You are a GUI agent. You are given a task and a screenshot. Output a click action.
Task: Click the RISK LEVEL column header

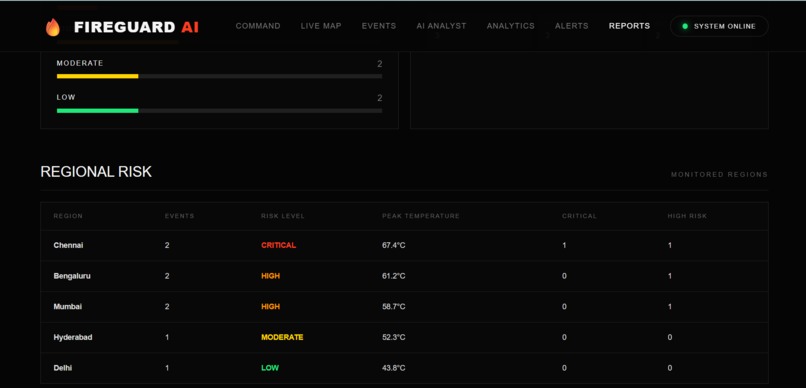tap(283, 216)
